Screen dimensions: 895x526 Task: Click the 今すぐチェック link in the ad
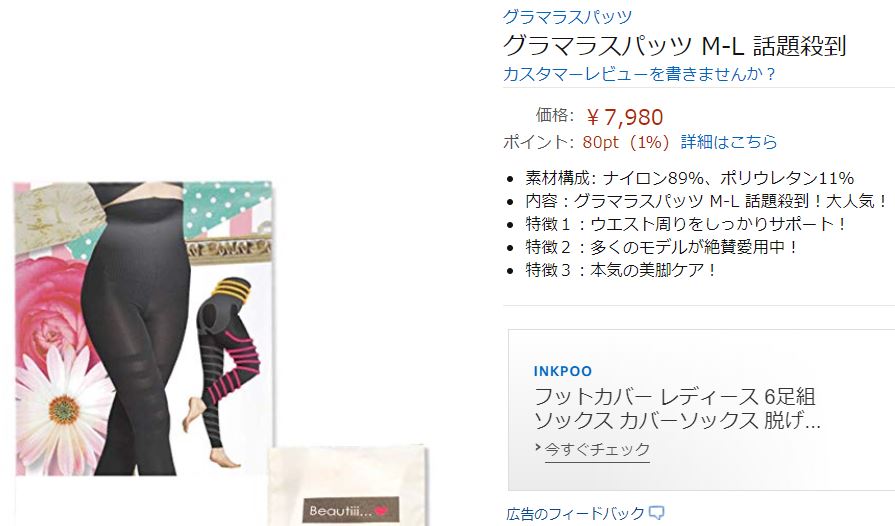point(597,449)
